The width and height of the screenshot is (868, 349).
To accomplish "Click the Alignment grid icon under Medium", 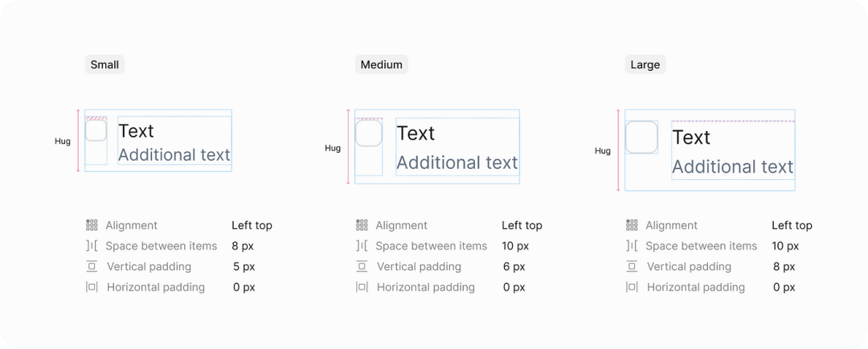I will (x=362, y=225).
